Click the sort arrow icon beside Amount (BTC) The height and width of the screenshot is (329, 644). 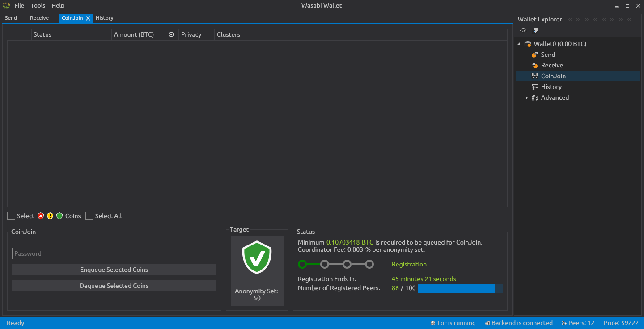click(x=171, y=34)
